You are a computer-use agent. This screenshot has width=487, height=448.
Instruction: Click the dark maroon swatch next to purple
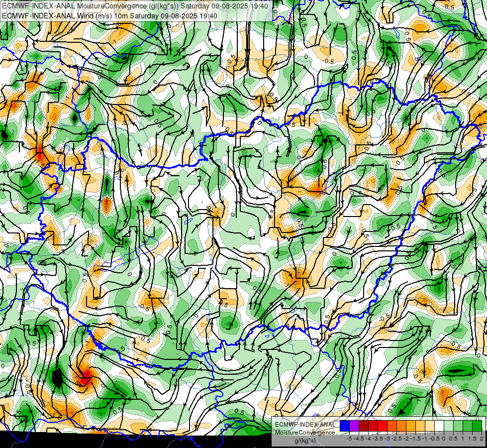pos(364,426)
